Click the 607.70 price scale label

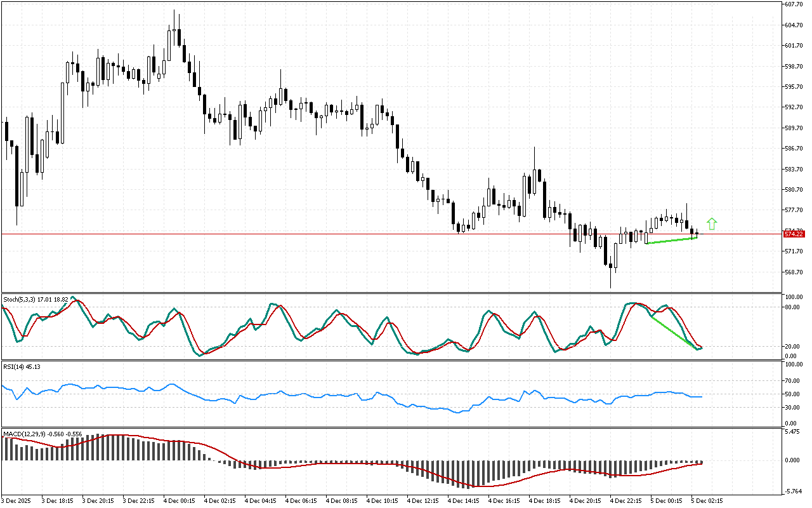pyautogui.click(x=794, y=4)
